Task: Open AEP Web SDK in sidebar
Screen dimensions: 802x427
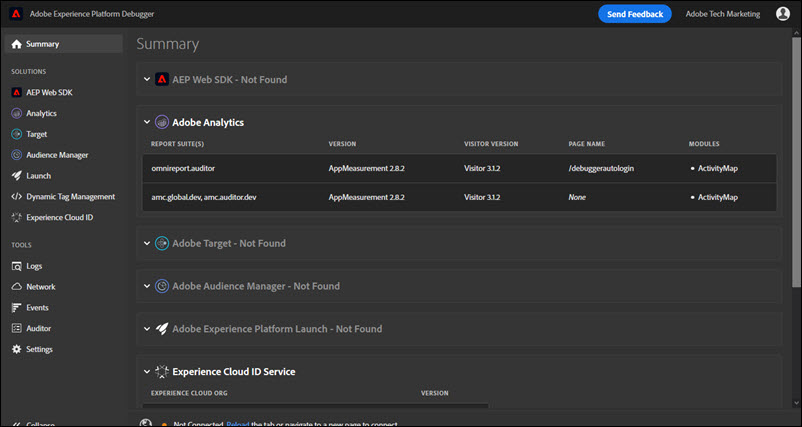Action: click(x=48, y=92)
